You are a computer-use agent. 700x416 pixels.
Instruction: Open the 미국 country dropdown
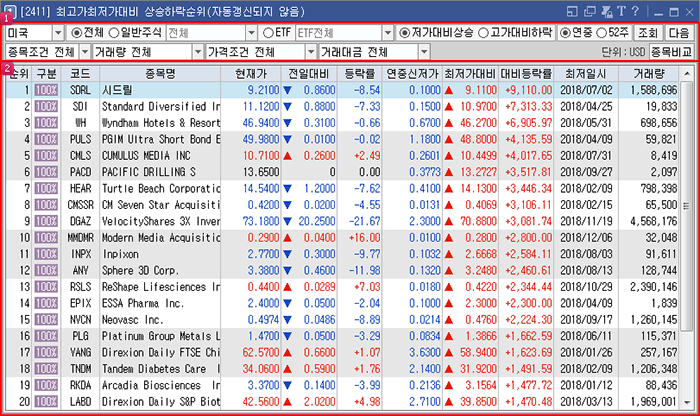(x=58, y=33)
